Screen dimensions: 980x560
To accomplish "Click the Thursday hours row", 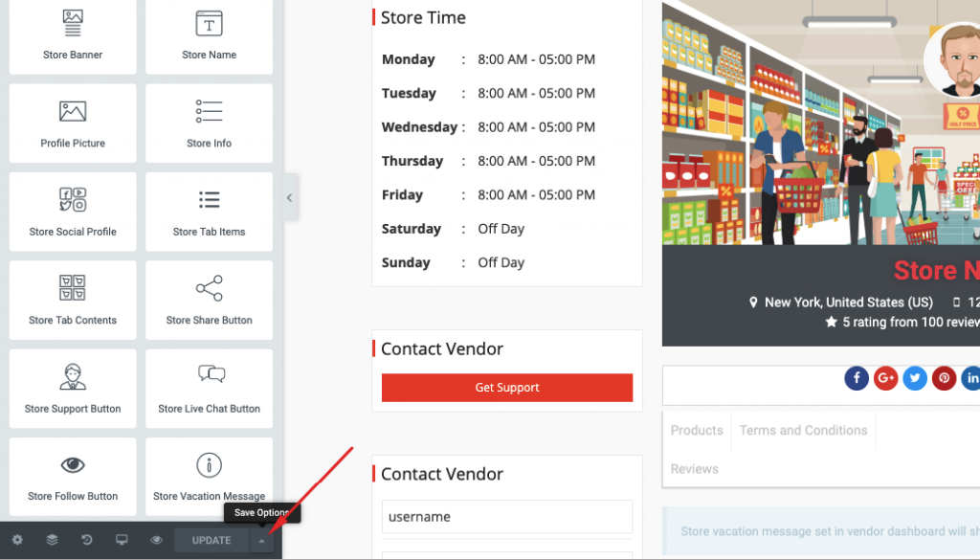I will (x=488, y=161).
